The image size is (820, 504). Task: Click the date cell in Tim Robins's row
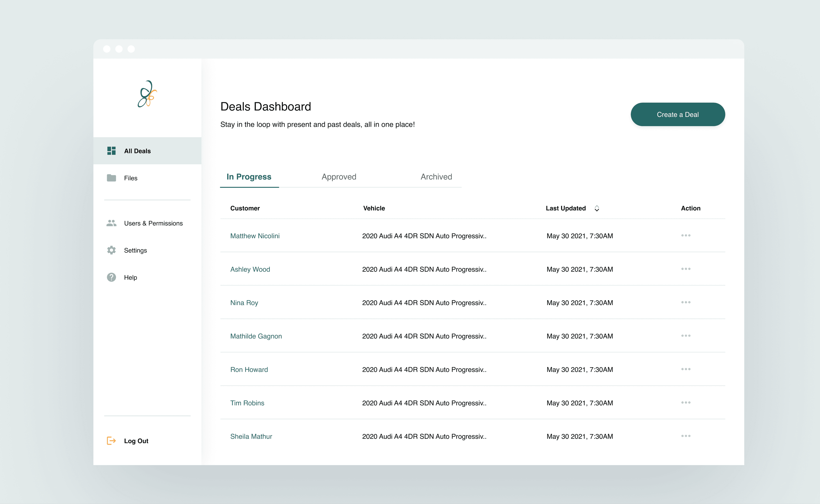pos(580,403)
